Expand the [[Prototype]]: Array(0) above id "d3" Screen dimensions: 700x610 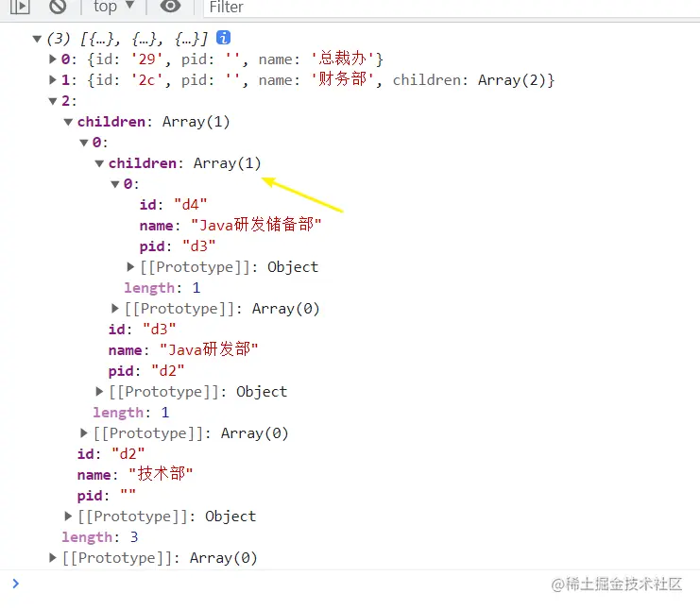click(x=115, y=309)
